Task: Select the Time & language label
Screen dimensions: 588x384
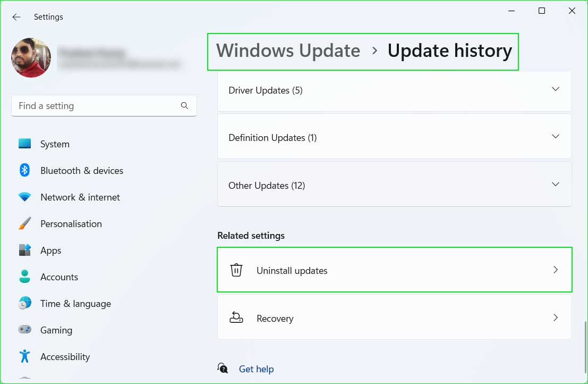Action: click(x=75, y=304)
